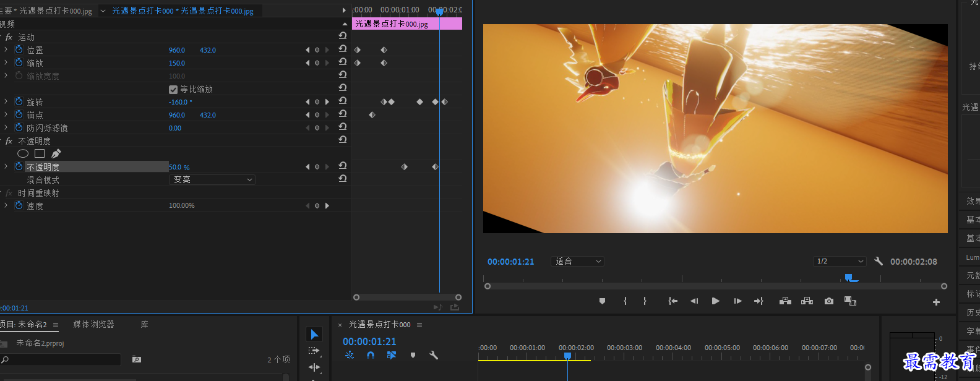Toggle the 防闪烁滤镜 animation stopwatch
Image resolution: width=980 pixels, height=381 pixels.
pos(19,127)
